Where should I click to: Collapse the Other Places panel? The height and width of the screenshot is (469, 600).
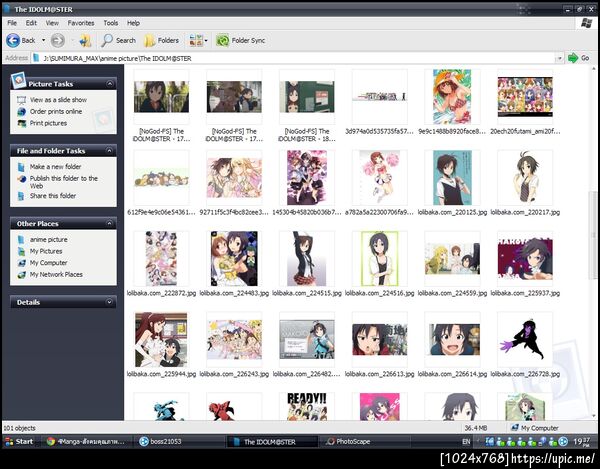[x=109, y=223]
